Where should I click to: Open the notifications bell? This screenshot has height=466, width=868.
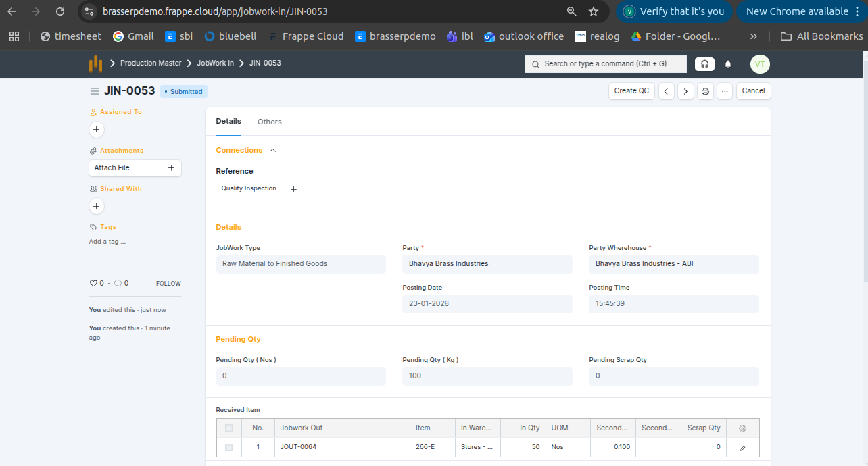point(728,64)
